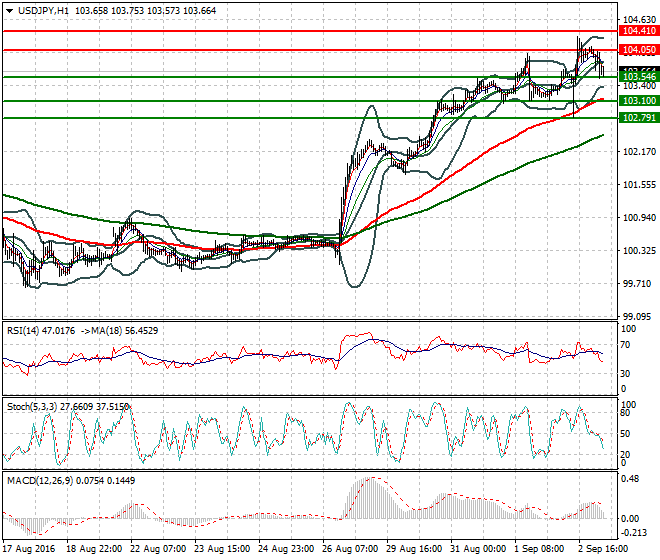Click the 2 Sep 16:00 time label
The image size is (660, 560).
click(x=603, y=549)
